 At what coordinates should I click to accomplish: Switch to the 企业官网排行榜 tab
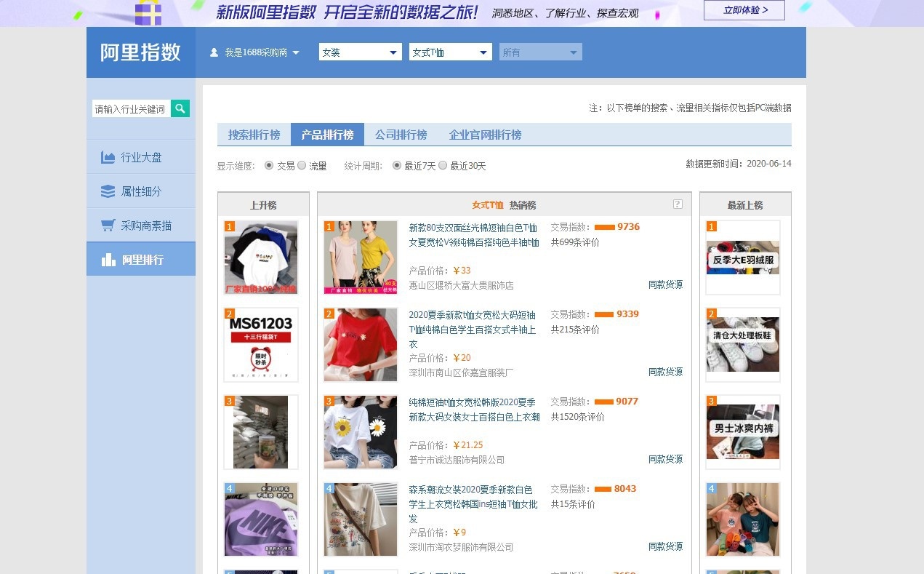[x=485, y=135]
